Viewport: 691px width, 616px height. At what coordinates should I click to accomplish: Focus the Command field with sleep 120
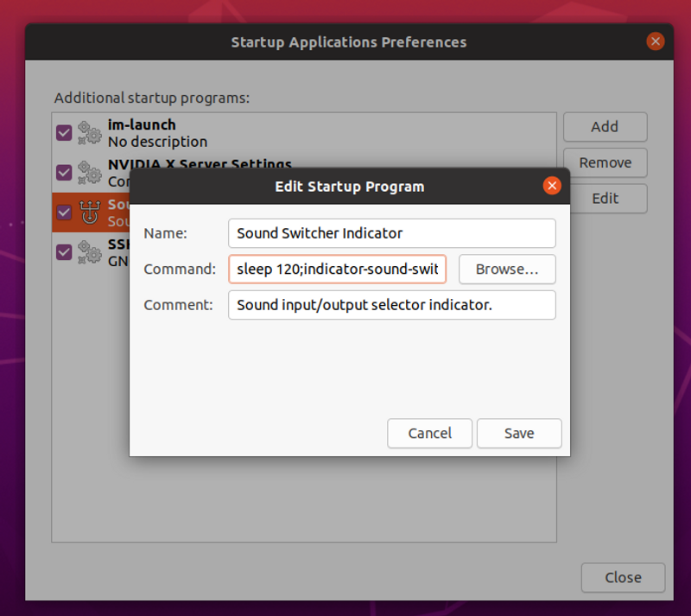337,269
